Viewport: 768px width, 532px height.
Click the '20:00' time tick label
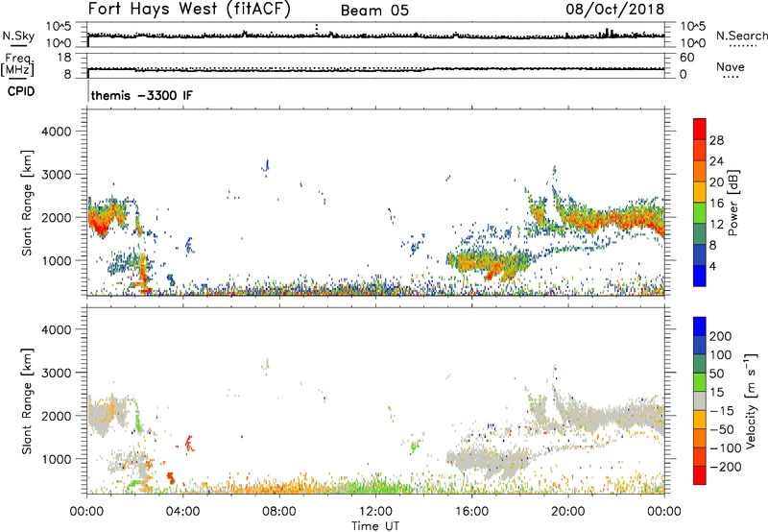click(567, 512)
